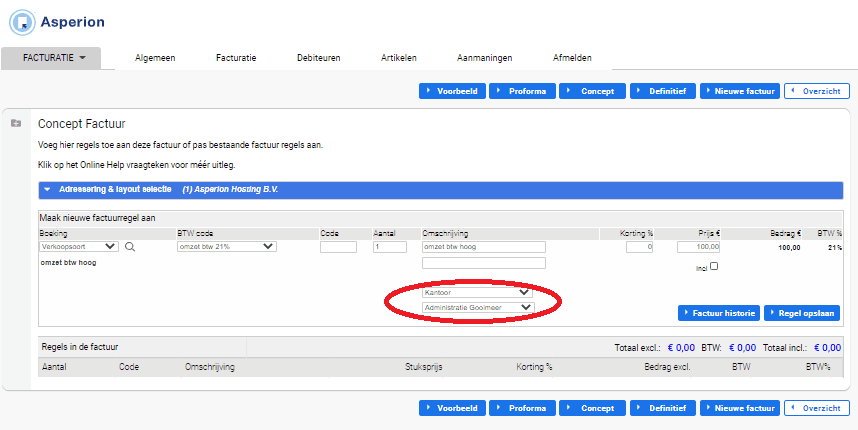Open the Kantoor dropdown
Screen dimensions: 858x430
click(x=477, y=293)
